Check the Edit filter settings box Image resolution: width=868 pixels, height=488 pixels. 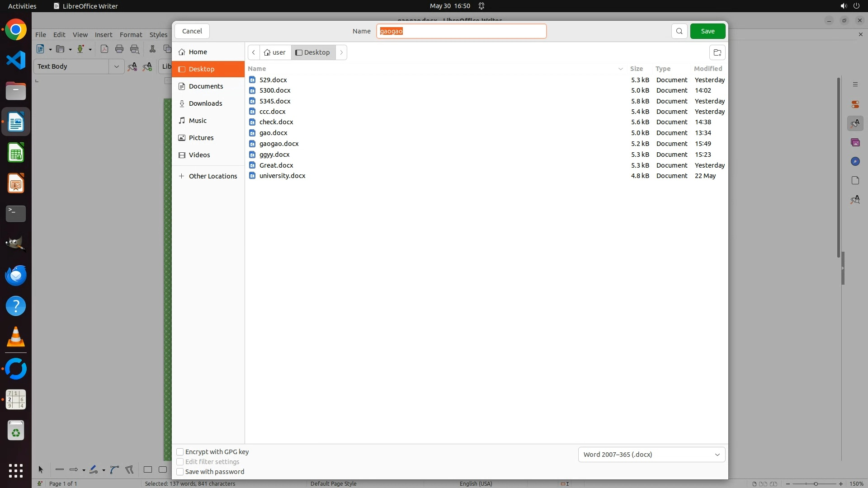[180, 462]
